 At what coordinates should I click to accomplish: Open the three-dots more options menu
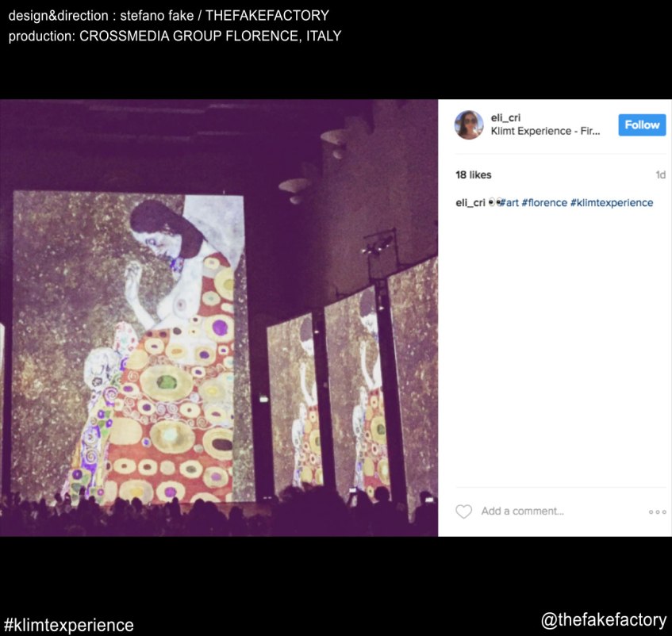(x=658, y=511)
